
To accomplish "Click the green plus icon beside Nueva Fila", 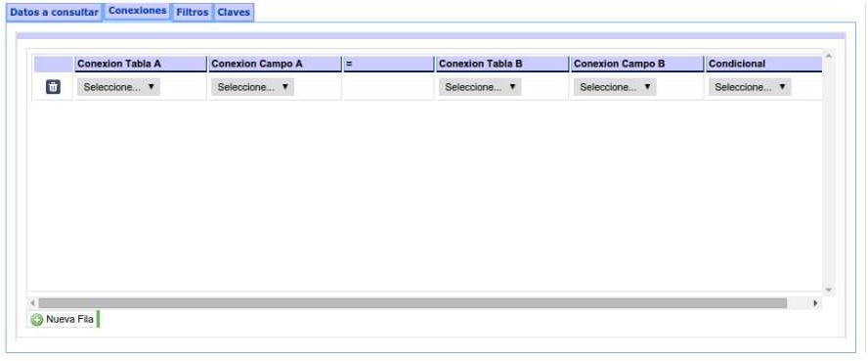I will coord(37,320).
